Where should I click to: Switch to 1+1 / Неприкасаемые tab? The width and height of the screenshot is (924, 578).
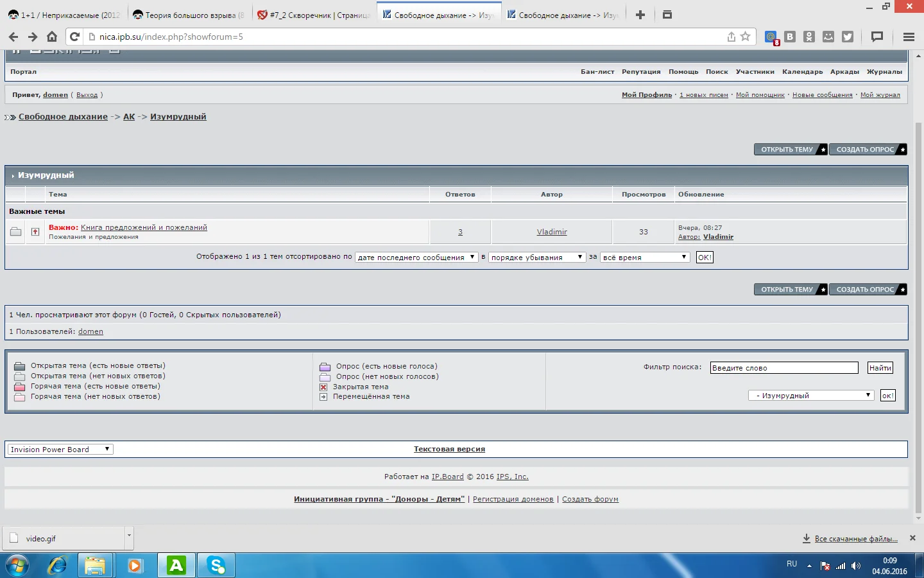(64, 15)
